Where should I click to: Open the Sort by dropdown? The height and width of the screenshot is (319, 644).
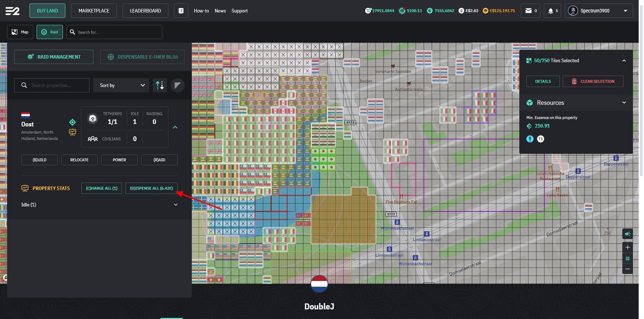coord(121,85)
